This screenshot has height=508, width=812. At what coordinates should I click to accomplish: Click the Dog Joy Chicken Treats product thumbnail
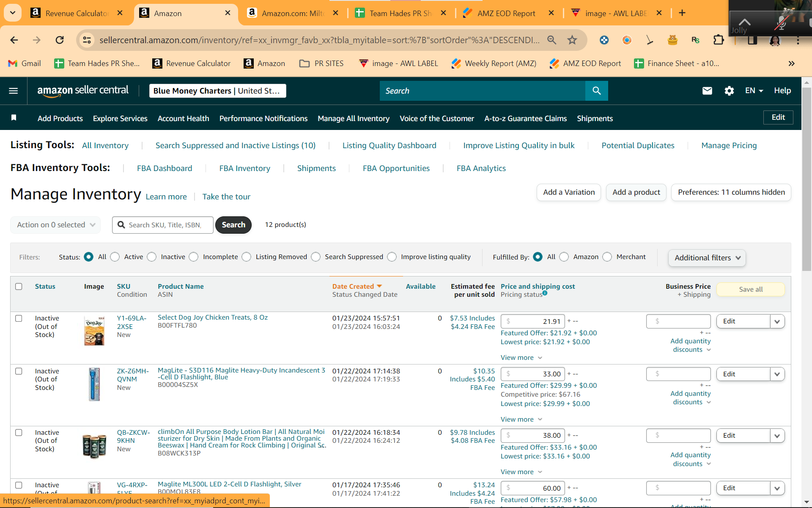pyautogui.click(x=94, y=331)
